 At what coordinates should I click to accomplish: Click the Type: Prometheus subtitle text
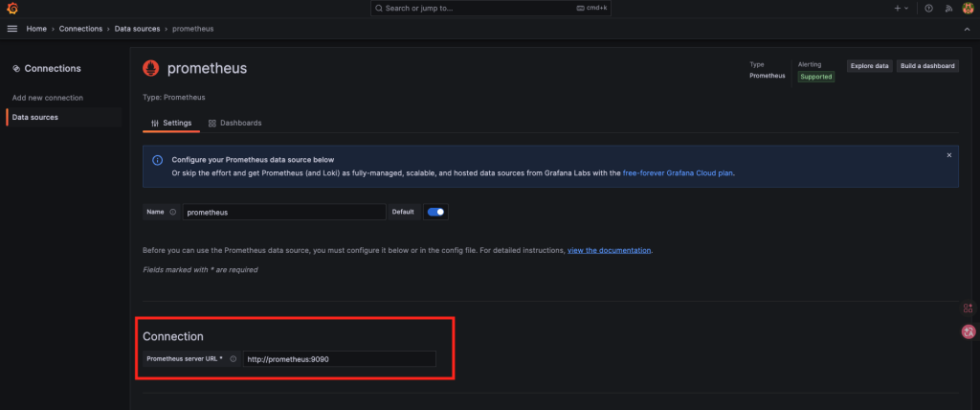174,98
